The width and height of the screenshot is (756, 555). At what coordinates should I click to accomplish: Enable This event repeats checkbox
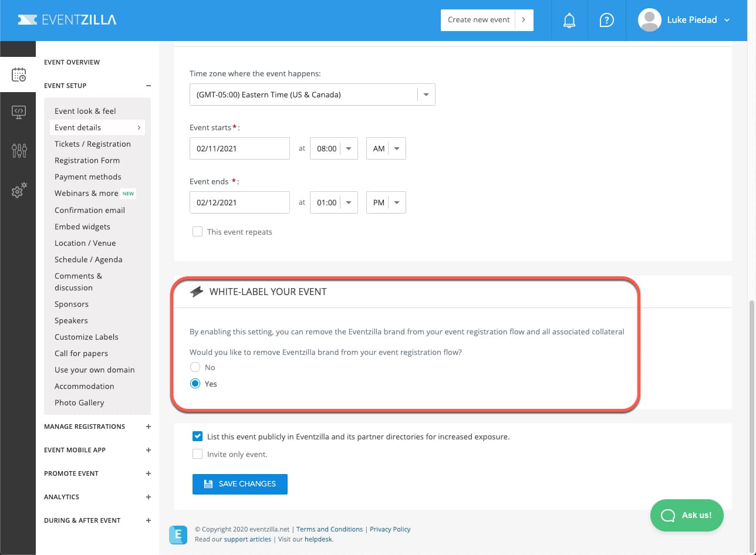point(197,232)
